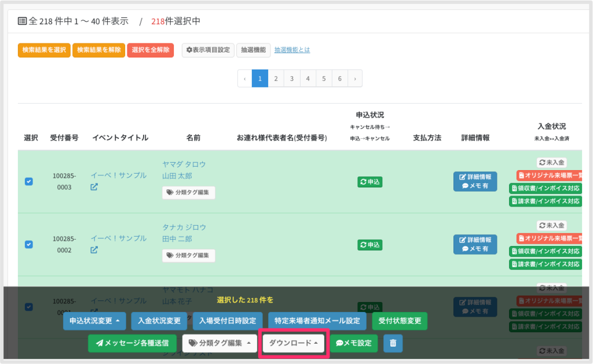Open 領収書/インボイス対応 for 山田 太郎
This screenshot has height=364, width=593.
[546, 188]
